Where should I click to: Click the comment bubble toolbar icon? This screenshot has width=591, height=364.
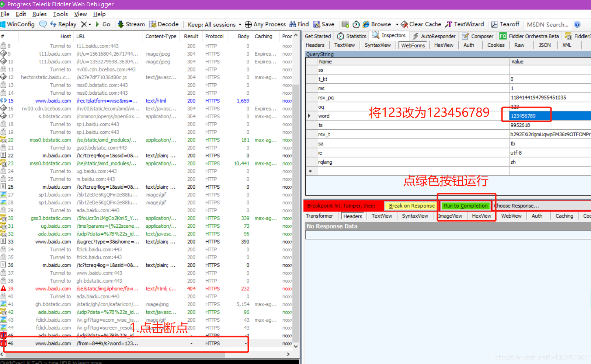43,24
